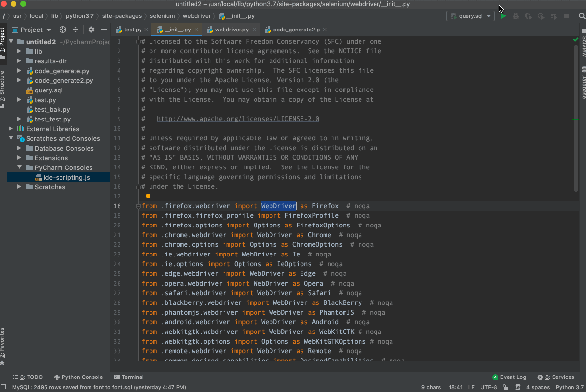
Task: Select test_bak.py in project tree
Action: (x=52, y=109)
